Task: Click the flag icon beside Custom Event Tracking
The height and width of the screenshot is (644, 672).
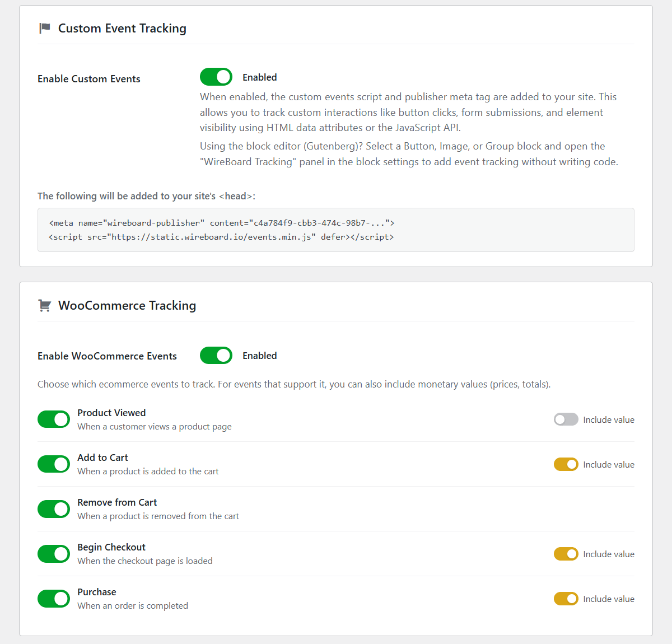Action: (x=45, y=28)
